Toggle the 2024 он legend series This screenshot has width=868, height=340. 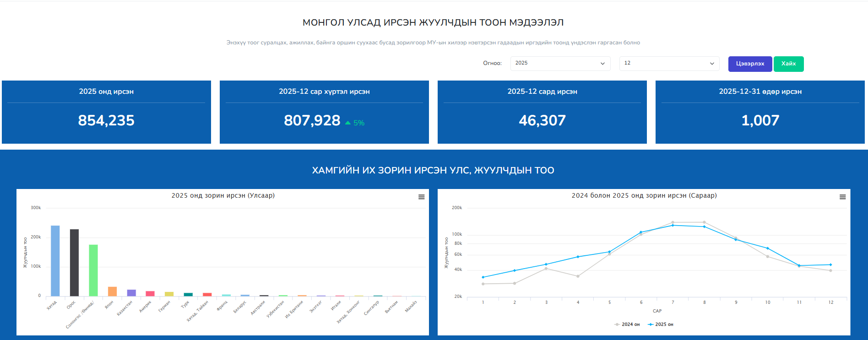(627, 324)
